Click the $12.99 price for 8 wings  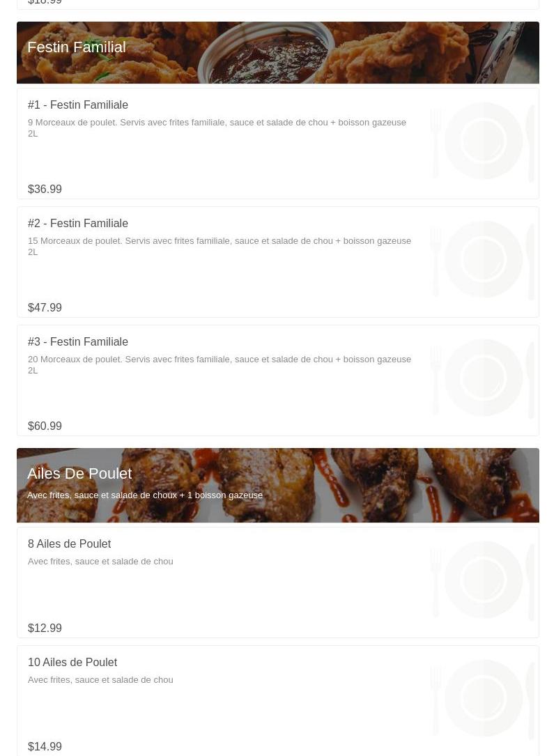(x=45, y=628)
